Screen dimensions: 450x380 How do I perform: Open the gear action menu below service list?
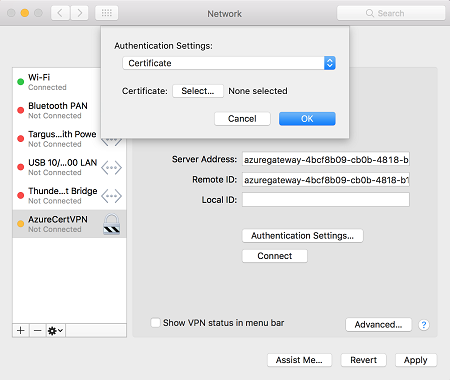tap(55, 330)
